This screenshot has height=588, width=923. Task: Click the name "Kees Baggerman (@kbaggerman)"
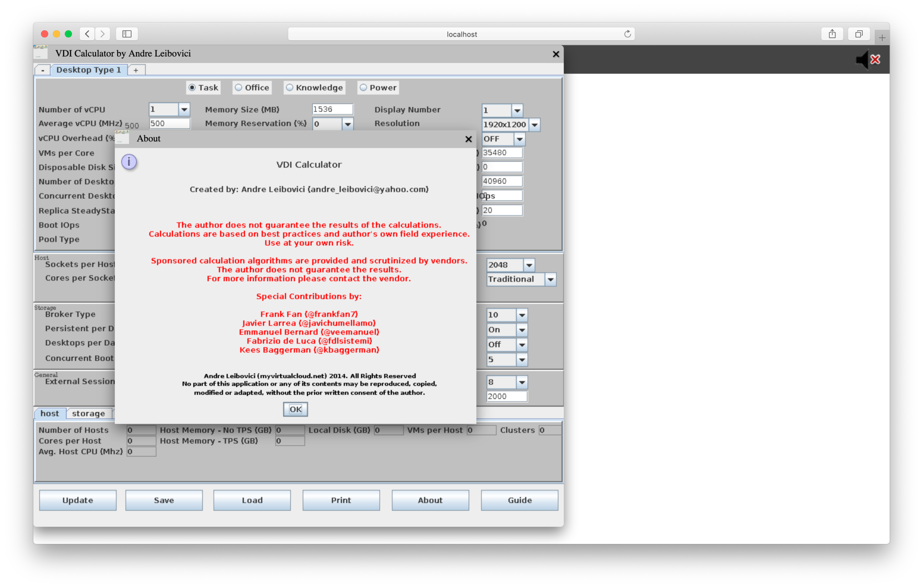click(309, 350)
